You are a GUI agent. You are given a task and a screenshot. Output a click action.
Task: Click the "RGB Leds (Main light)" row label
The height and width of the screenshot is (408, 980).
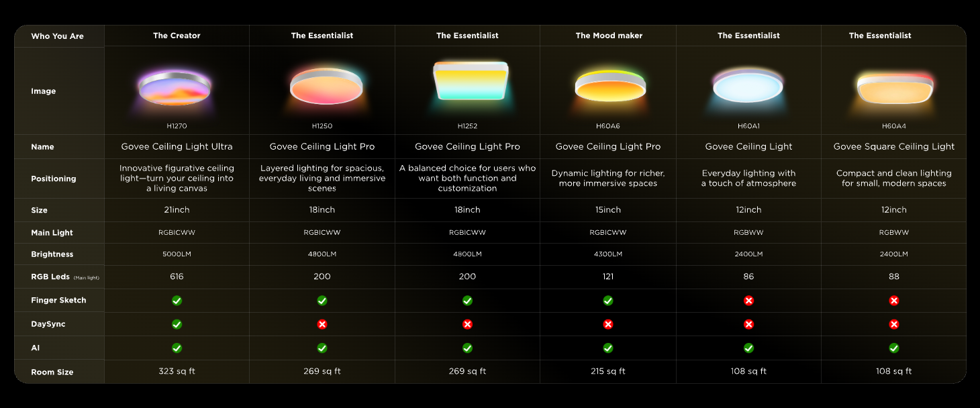pos(66,276)
